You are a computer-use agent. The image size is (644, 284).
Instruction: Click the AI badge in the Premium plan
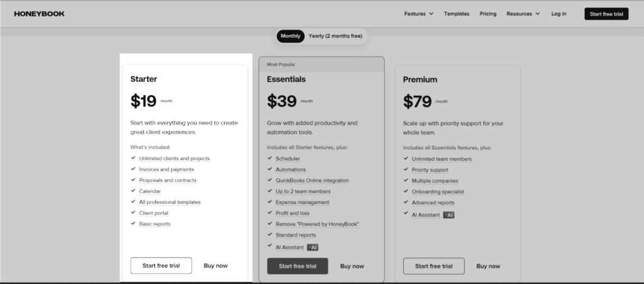pos(448,215)
